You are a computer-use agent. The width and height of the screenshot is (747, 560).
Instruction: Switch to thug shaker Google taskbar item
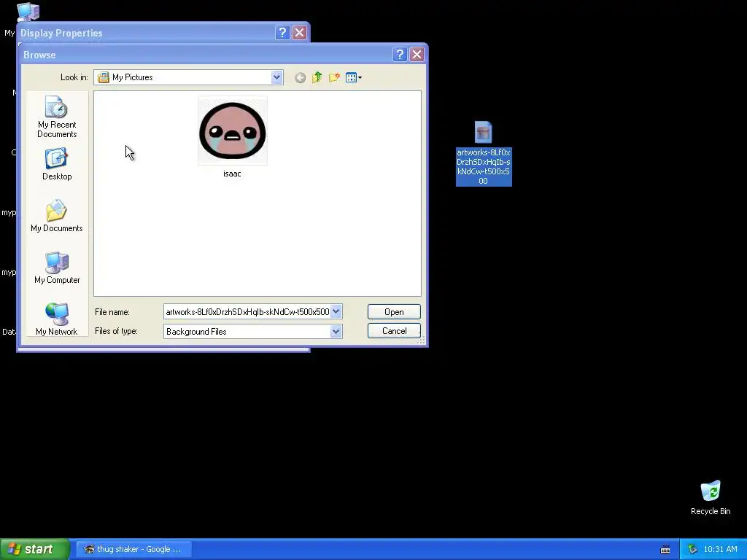134,549
